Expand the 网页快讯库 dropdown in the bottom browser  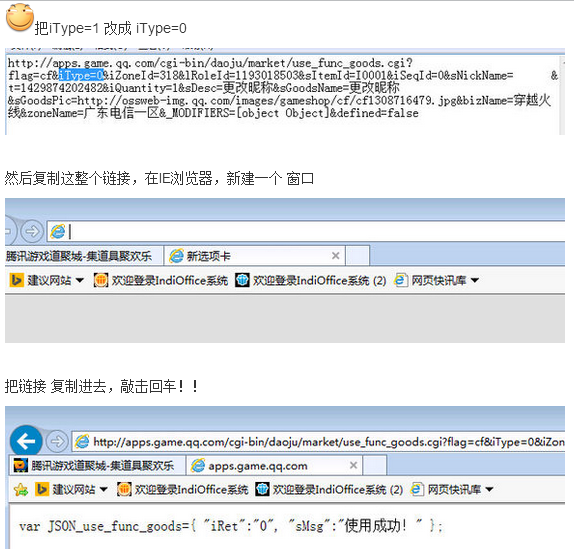489,490
